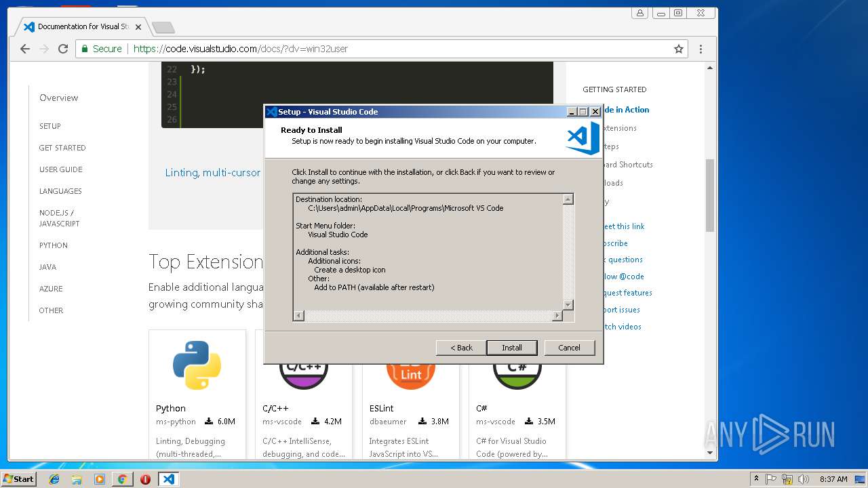The height and width of the screenshot is (488, 868).
Task: Open Windows Media Player from taskbar
Action: click(100, 479)
